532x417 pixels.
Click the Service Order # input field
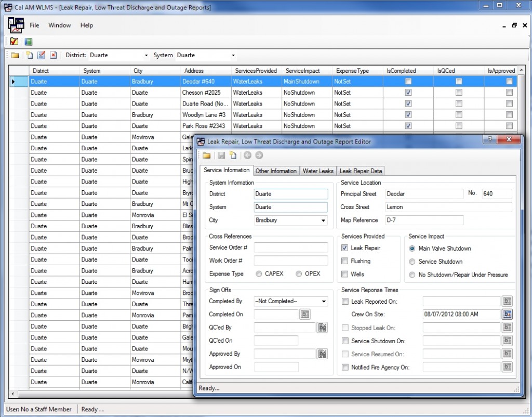tap(291, 247)
